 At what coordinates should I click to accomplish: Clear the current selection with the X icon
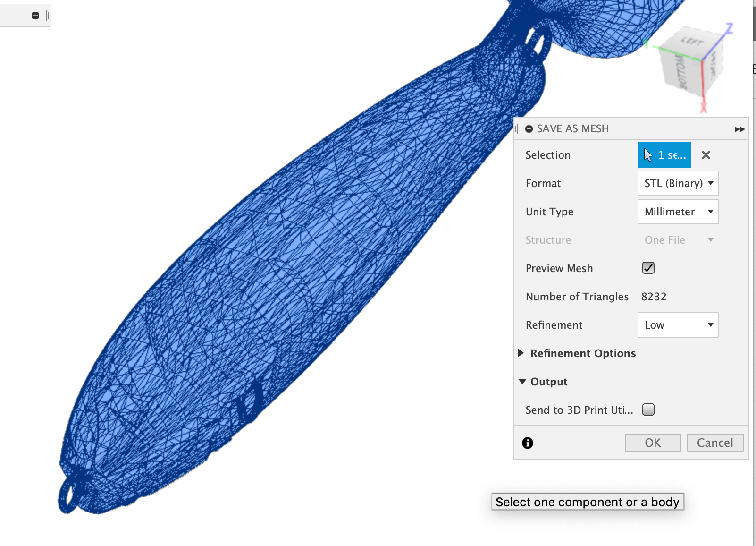point(706,155)
